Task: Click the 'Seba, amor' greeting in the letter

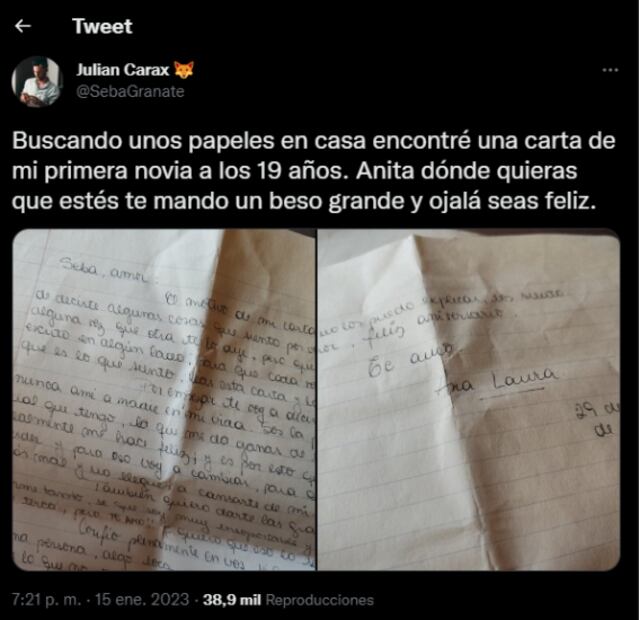Action: pyautogui.click(x=104, y=270)
